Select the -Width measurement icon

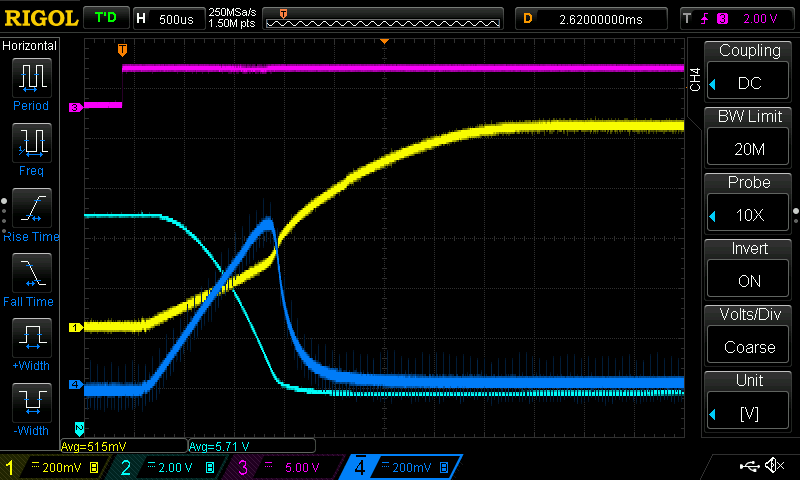click(x=32, y=402)
